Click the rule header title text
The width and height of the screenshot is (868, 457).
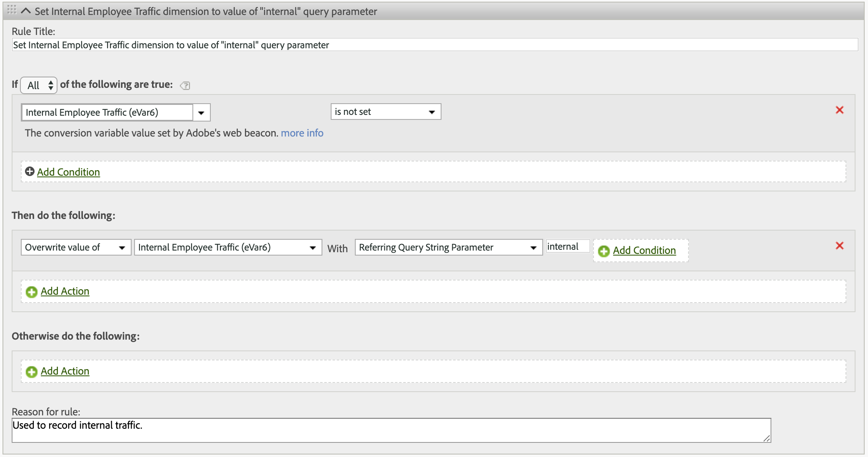point(206,11)
